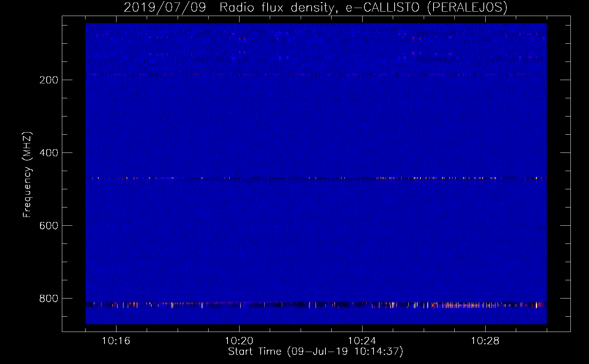The width and height of the screenshot is (589, 364).
Task: Click the faint horizontal line near 190 MHz
Action: 316,75
